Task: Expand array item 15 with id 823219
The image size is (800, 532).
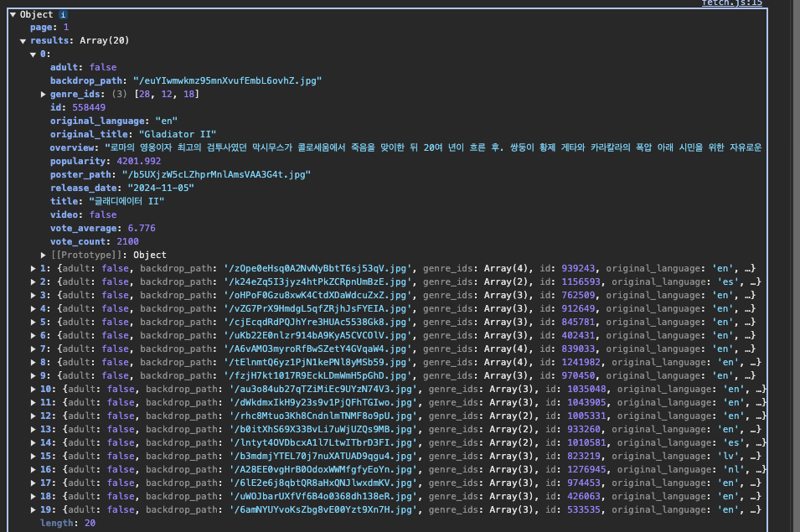Action: click(x=34, y=456)
